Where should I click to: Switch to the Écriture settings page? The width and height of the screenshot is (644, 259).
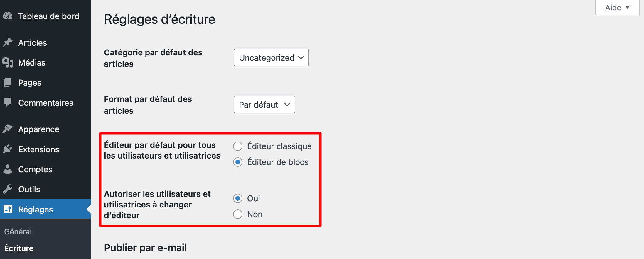(19, 248)
